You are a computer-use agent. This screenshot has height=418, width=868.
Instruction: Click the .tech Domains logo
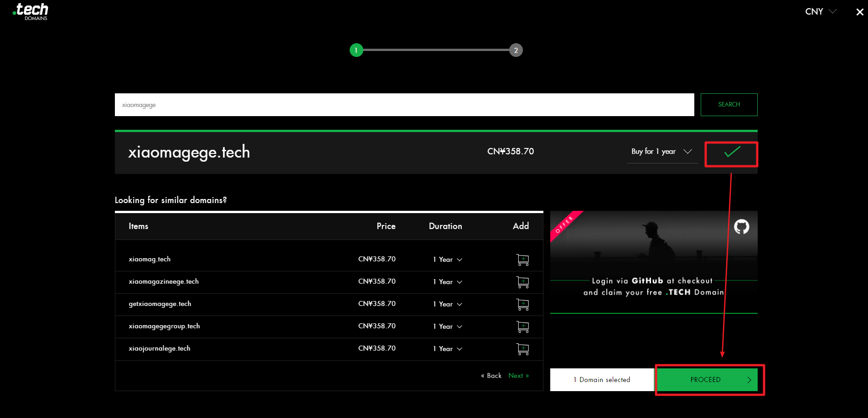31,11
